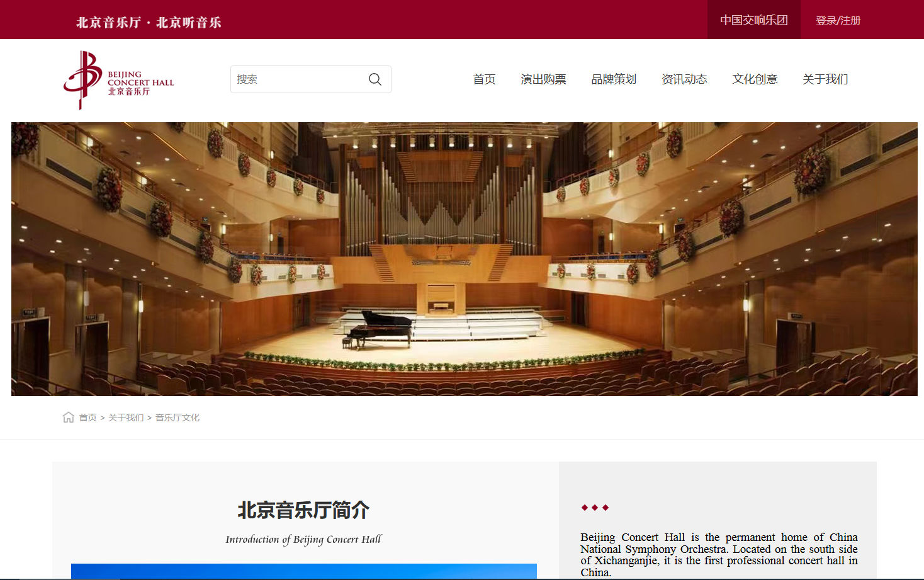Open the 关于我们 breadcrumb link

(125, 418)
